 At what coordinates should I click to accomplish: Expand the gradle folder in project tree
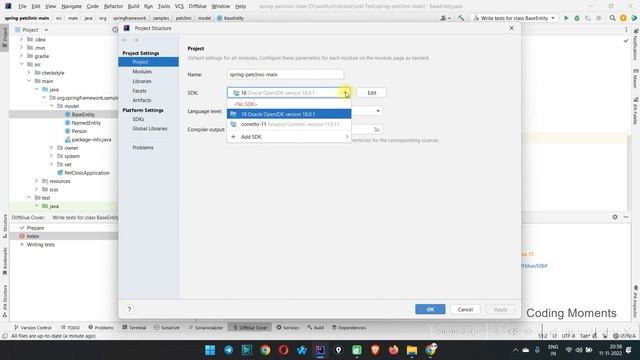(x=22, y=56)
